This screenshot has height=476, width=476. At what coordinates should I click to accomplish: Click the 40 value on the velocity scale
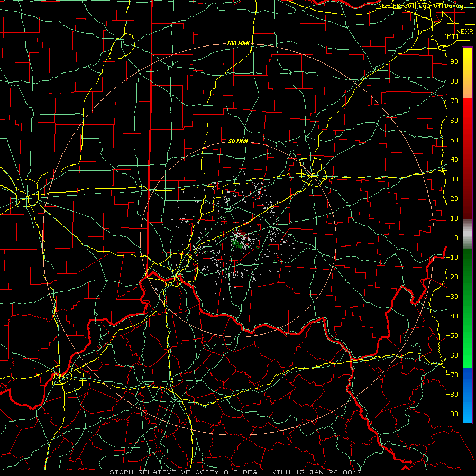[x=454, y=160]
